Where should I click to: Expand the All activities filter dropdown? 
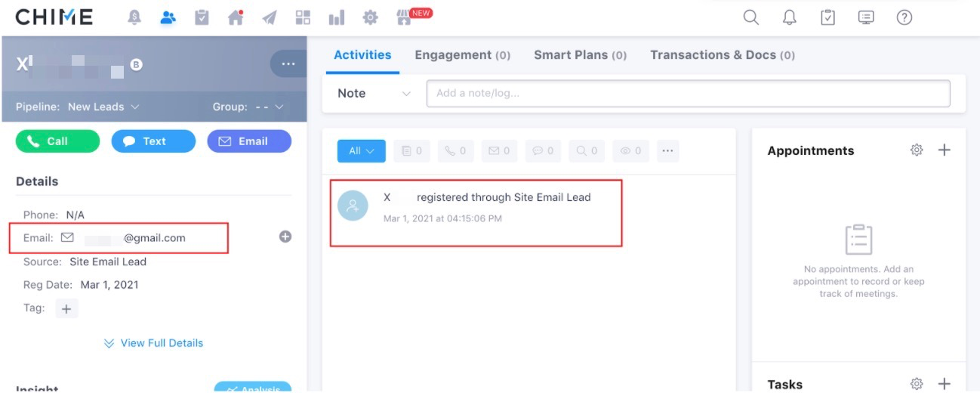tap(361, 151)
